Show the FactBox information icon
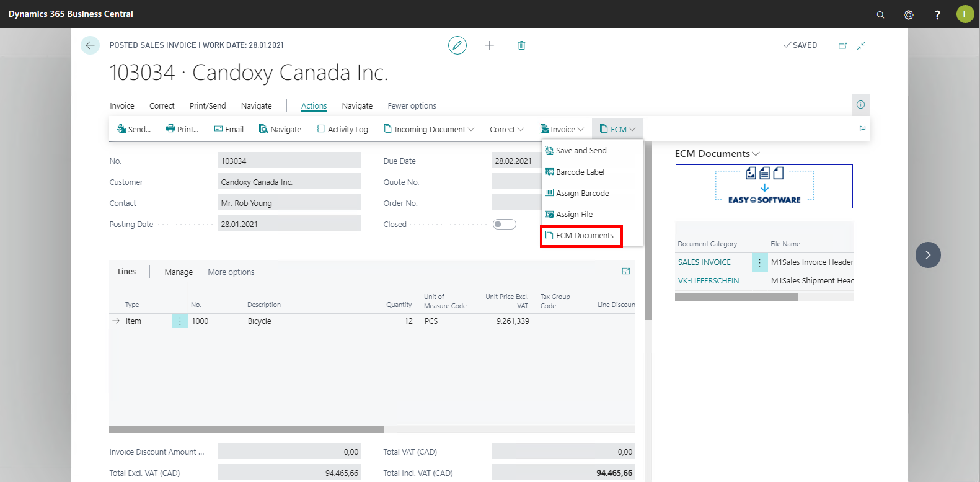 [x=860, y=105]
